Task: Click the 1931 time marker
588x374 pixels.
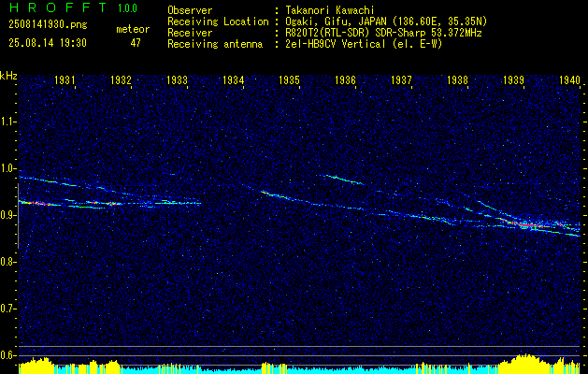Action: 65,79
